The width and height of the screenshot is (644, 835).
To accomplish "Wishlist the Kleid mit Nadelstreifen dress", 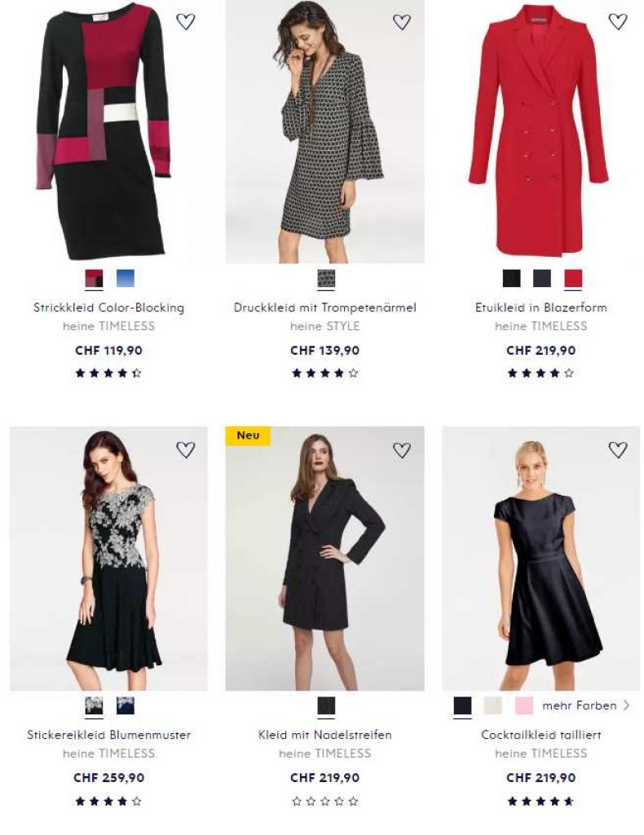I will tap(402, 449).
